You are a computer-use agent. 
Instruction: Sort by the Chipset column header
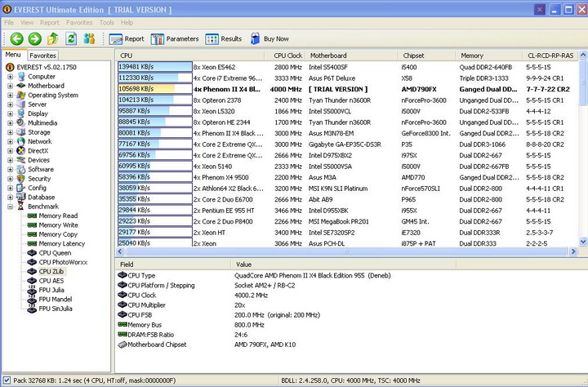[426, 56]
